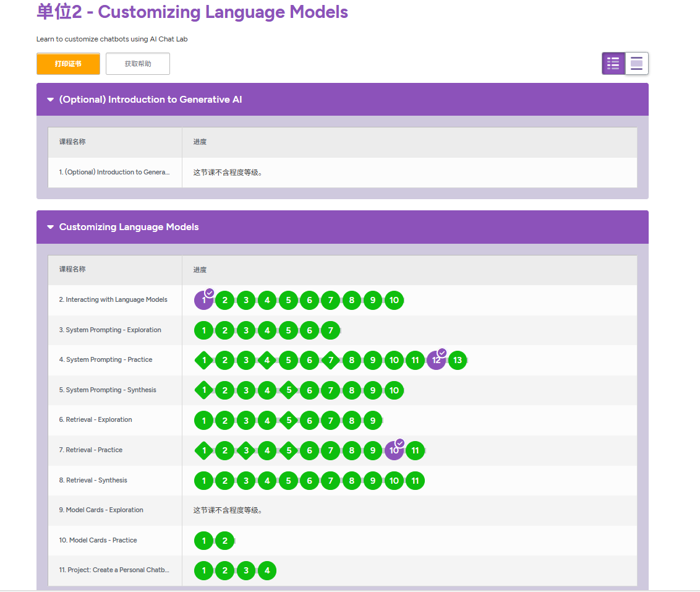Open diamond level 7 of System Prompting - Practice
The height and width of the screenshot is (592, 700).
click(331, 360)
